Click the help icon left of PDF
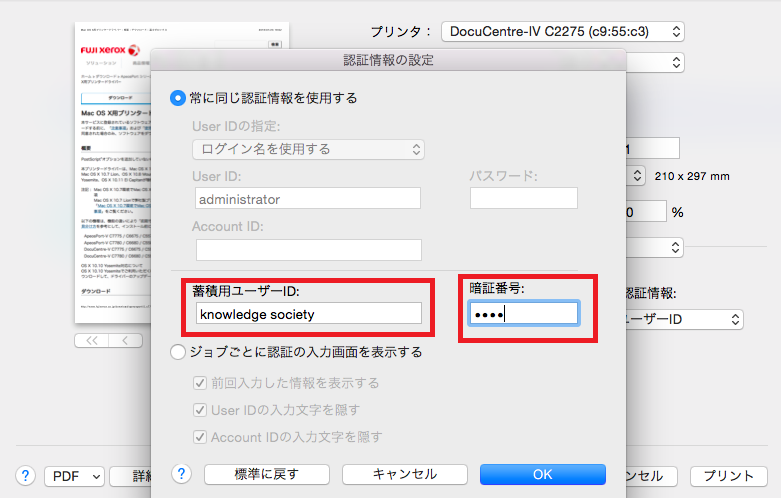The image size is (781, 498). 26,476
